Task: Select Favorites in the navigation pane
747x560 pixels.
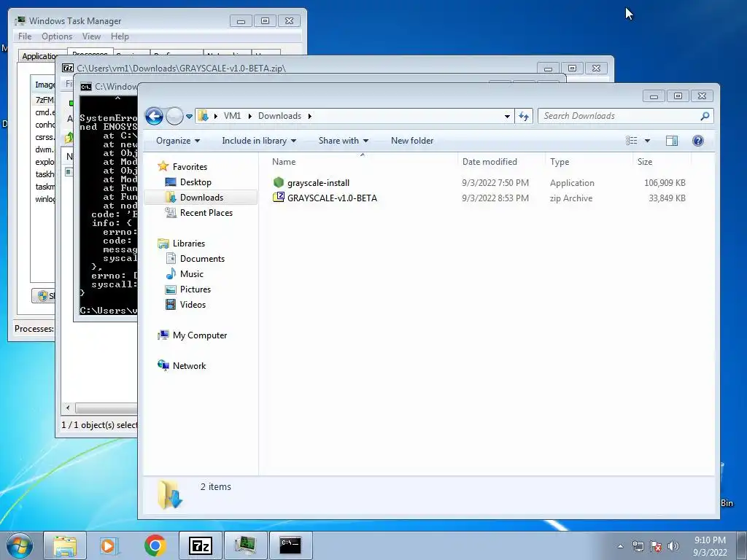Action: [x=190, y=167]
